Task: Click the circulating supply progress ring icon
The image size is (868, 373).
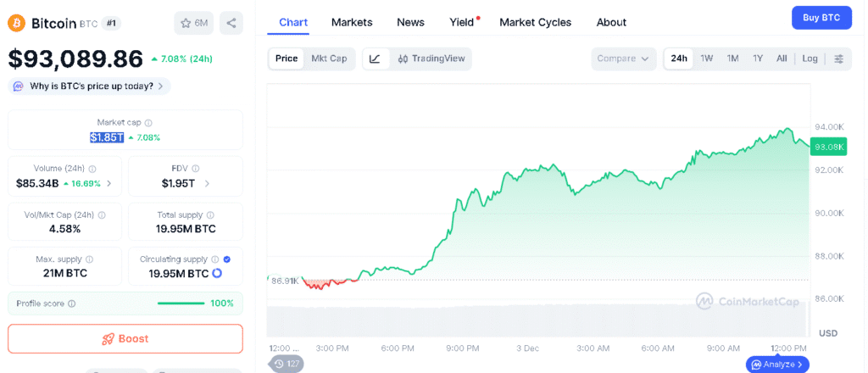Action: coord(217,273)
